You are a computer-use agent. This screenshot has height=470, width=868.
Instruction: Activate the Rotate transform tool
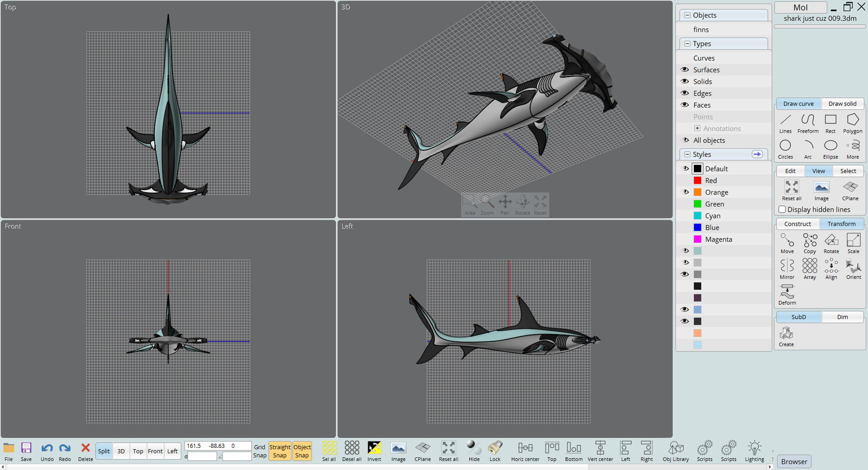(x=831, y=242)
